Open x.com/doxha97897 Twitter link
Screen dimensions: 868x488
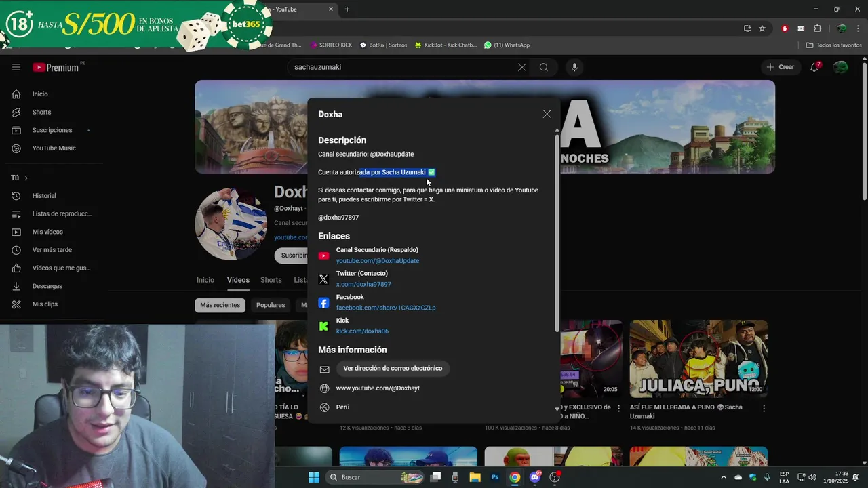[x=363, y=285]
